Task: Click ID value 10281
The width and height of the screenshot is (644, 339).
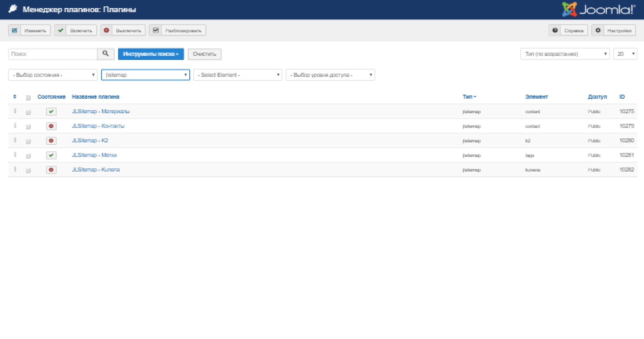Action: (627, 155)
